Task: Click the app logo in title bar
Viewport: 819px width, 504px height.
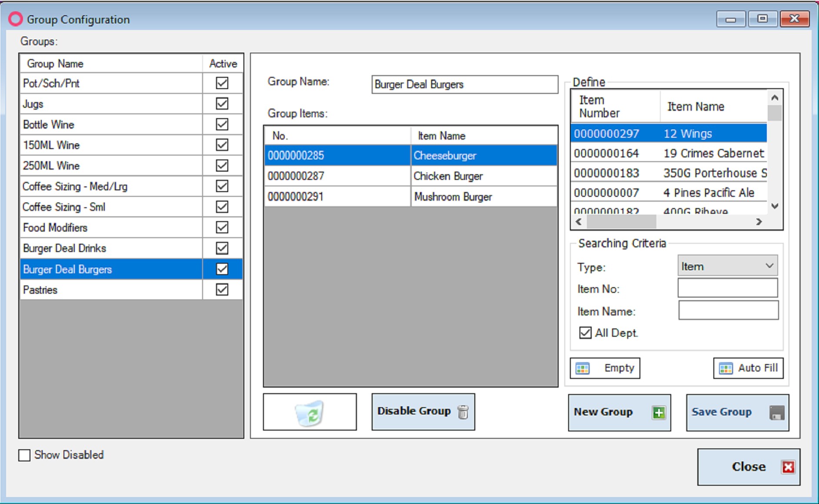Action: (16, 19)
